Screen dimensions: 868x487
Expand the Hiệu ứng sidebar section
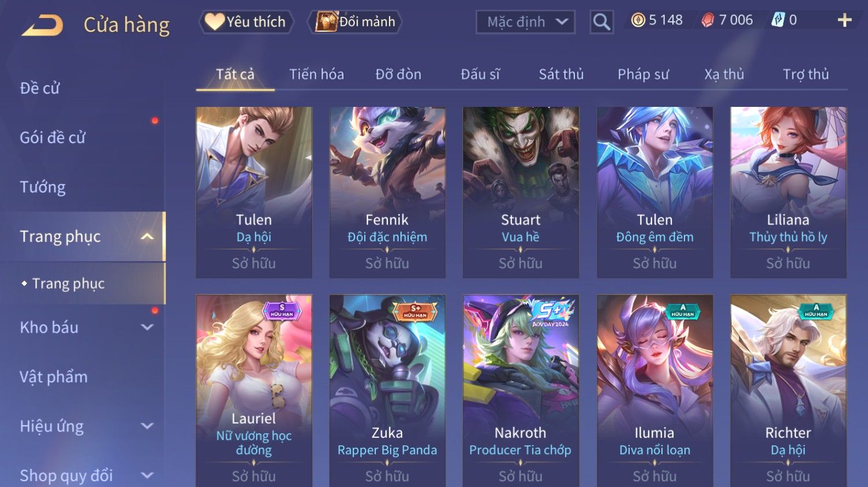coord(147,426)
